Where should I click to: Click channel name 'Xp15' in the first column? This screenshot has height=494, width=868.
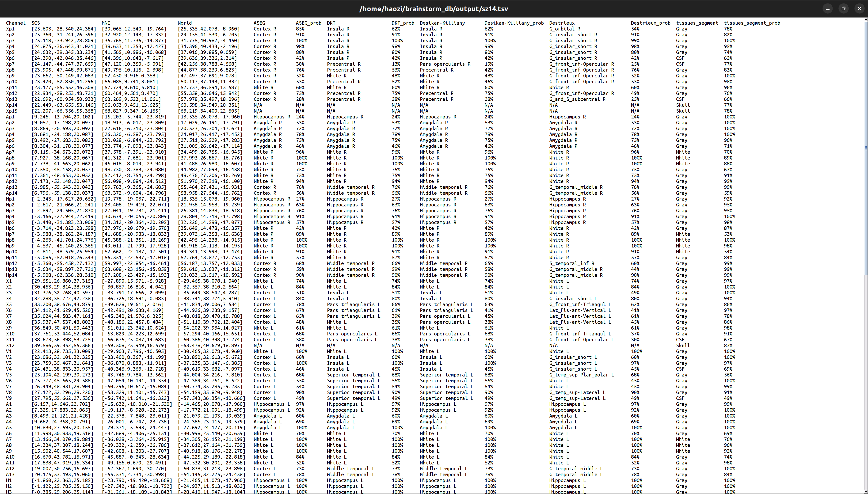11,111
